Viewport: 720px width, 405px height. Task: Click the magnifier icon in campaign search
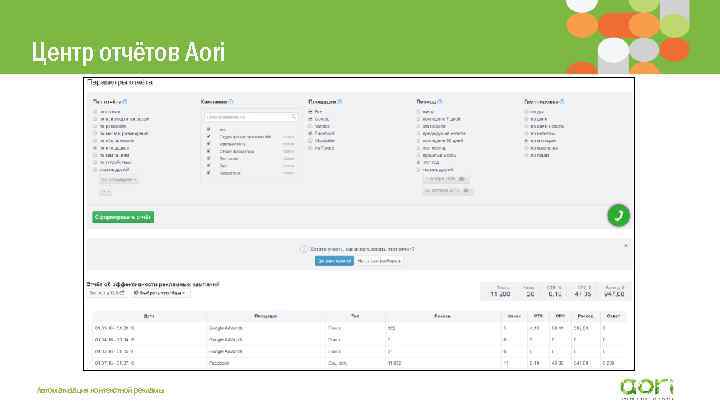pyautogui.click(x=293, y=117)
